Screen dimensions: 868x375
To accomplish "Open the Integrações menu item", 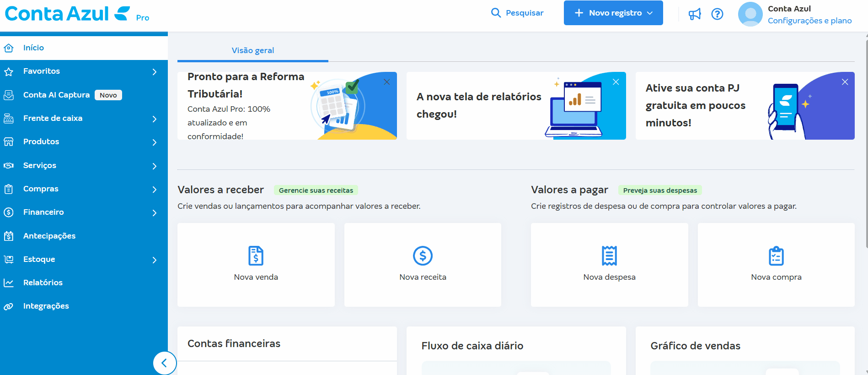I will coord(84,306).
